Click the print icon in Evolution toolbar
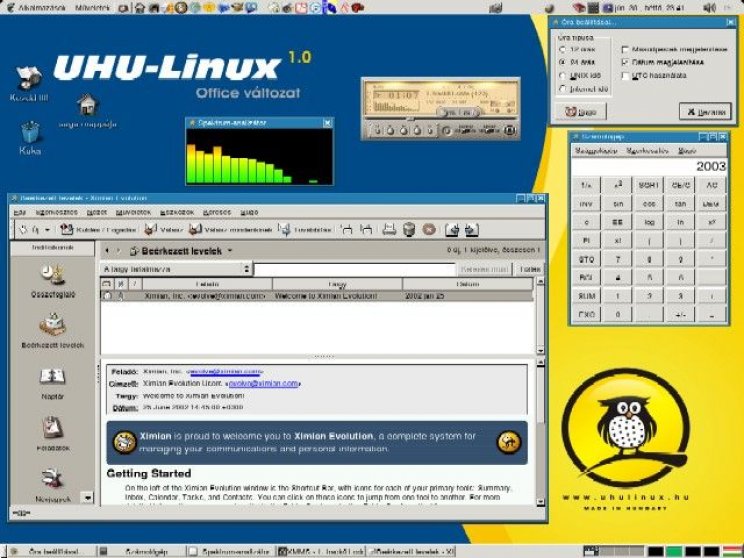 (x=389, y=230)
